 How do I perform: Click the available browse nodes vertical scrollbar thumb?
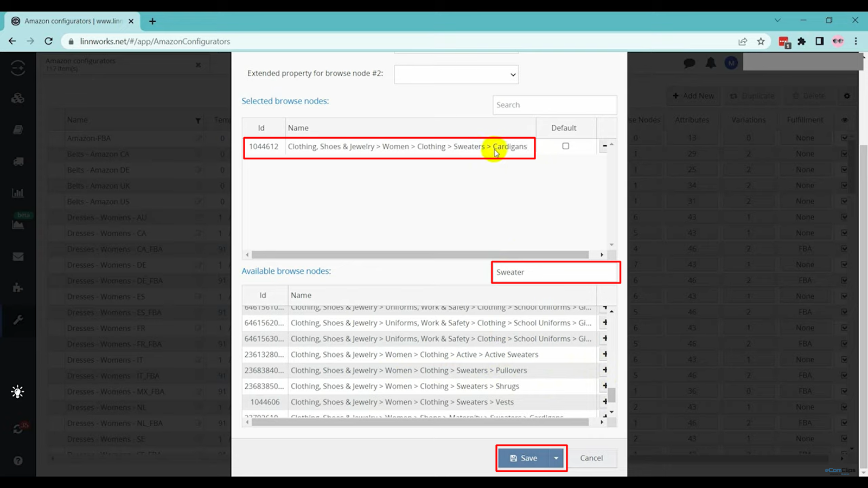(611, 395)
